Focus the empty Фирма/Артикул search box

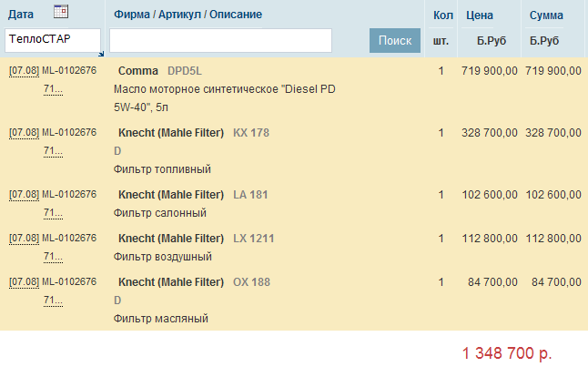click(x=220, y=40)
